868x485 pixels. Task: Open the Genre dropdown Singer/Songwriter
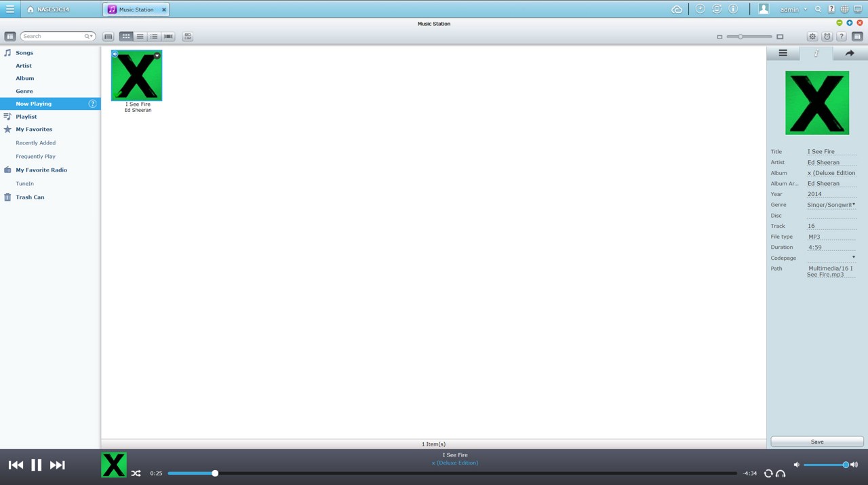point(831,205)
